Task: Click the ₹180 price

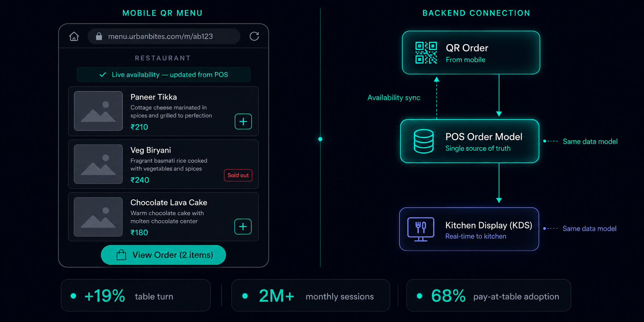Action: pos(139,232)
